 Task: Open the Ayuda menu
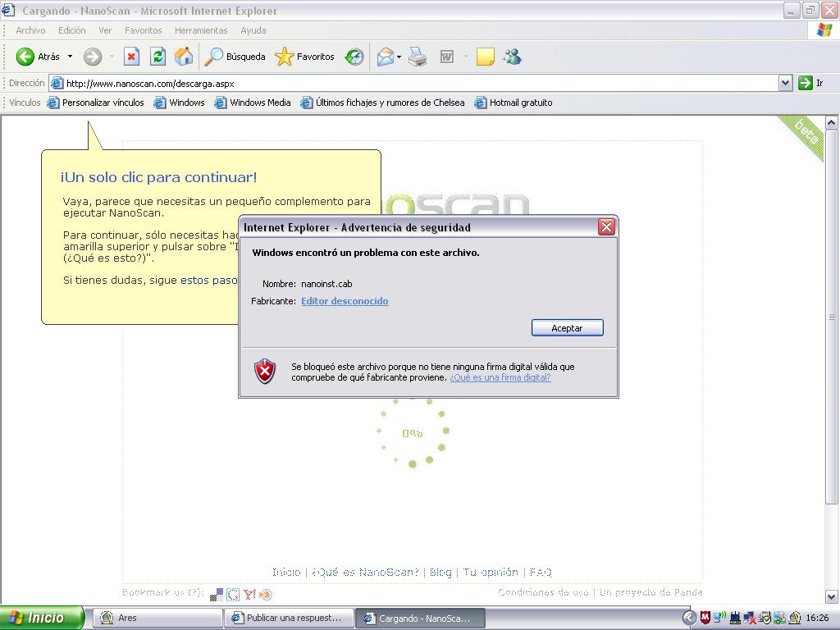253,30
